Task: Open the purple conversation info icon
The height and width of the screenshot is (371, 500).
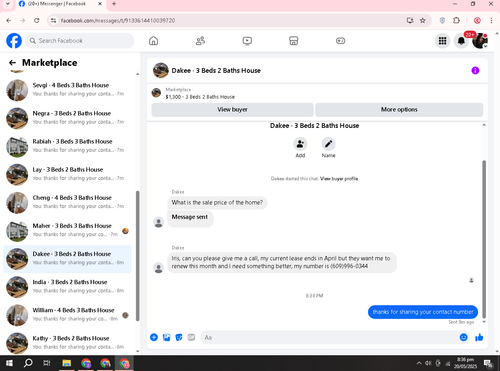Action: (475, 70)
